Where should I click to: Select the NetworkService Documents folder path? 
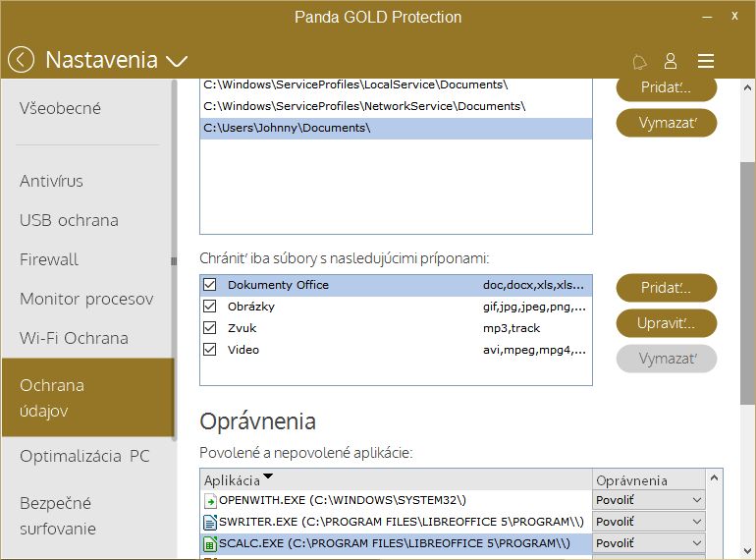(365, 106)
